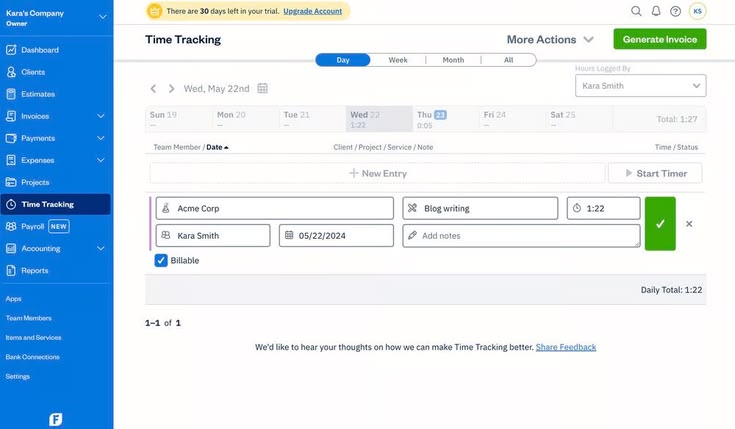Click the FreshBooks logo at sidebar bottom

[x=55, y=419]
